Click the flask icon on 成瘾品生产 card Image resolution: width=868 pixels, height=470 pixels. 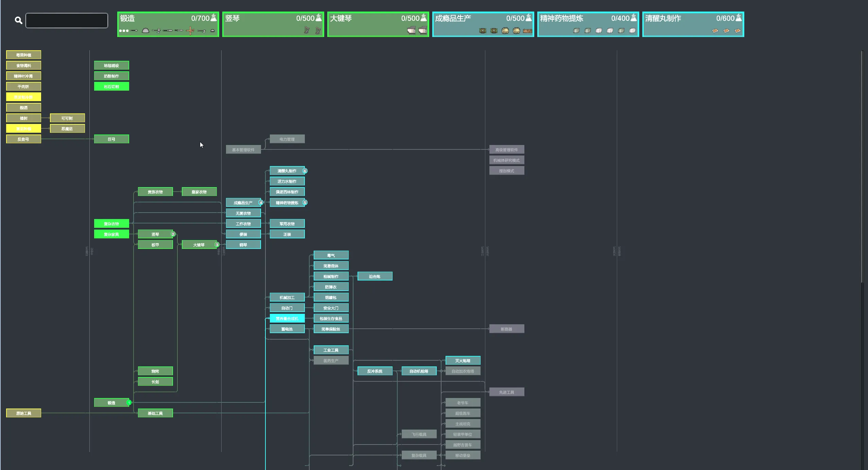coord(528,18)
